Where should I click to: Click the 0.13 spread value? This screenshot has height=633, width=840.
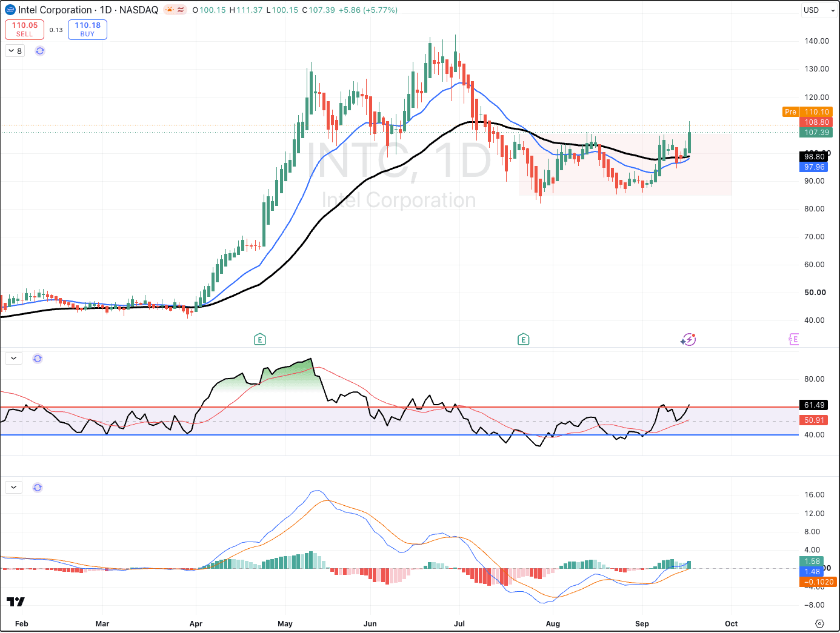(x=56, y=30)
